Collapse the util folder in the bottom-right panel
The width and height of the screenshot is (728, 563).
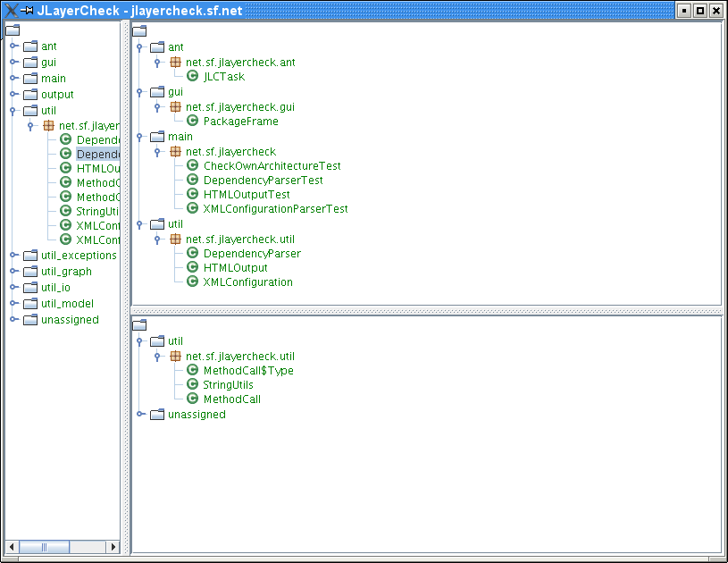tap(139, 341)
